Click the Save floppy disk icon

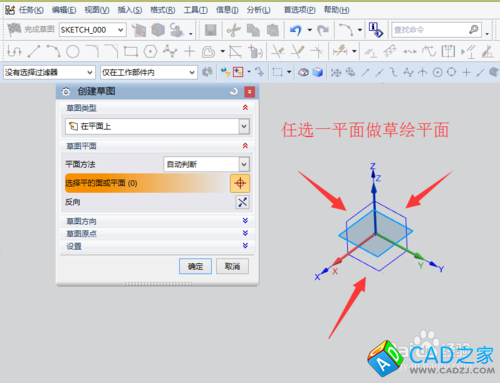click(x=210, y=30)
